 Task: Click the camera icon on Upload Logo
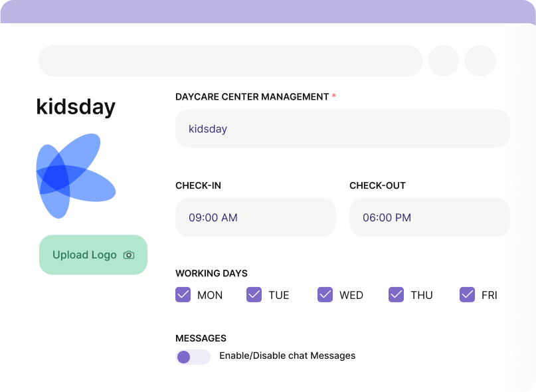(x=128, y=254)
